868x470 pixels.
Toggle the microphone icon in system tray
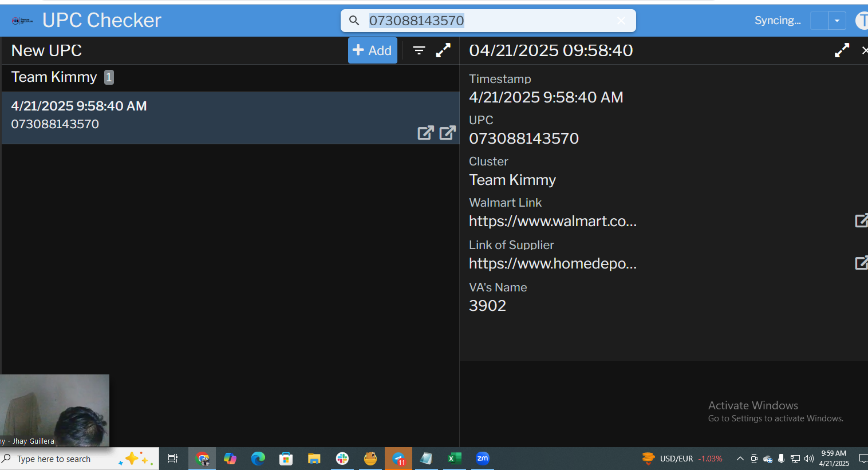point(781,459)
